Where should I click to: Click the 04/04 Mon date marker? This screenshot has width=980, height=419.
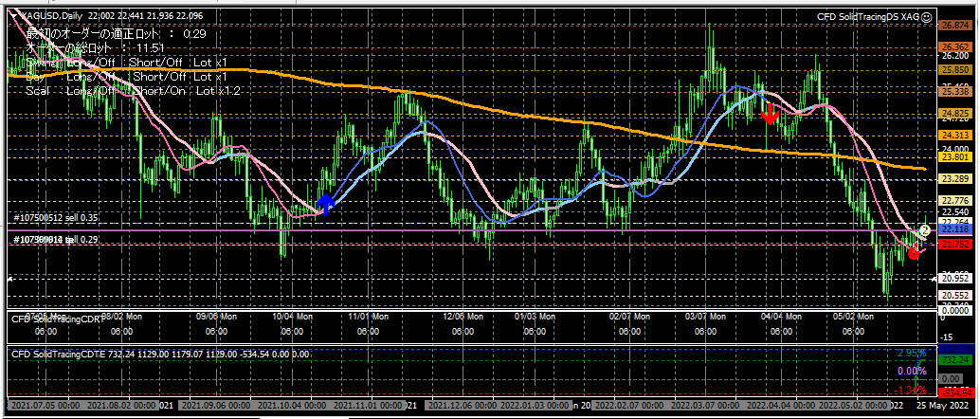779,317
